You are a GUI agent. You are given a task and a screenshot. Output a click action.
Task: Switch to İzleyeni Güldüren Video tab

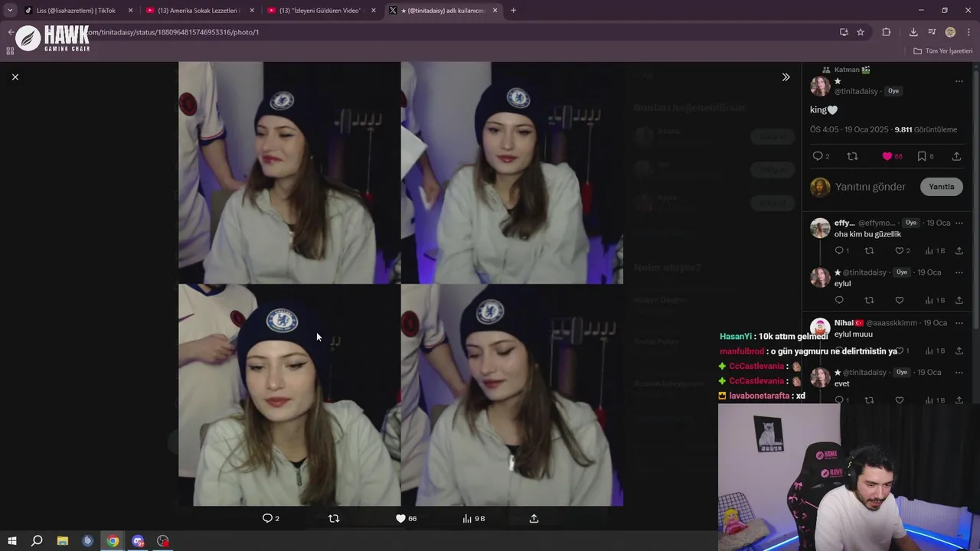[x=320, y=11]
